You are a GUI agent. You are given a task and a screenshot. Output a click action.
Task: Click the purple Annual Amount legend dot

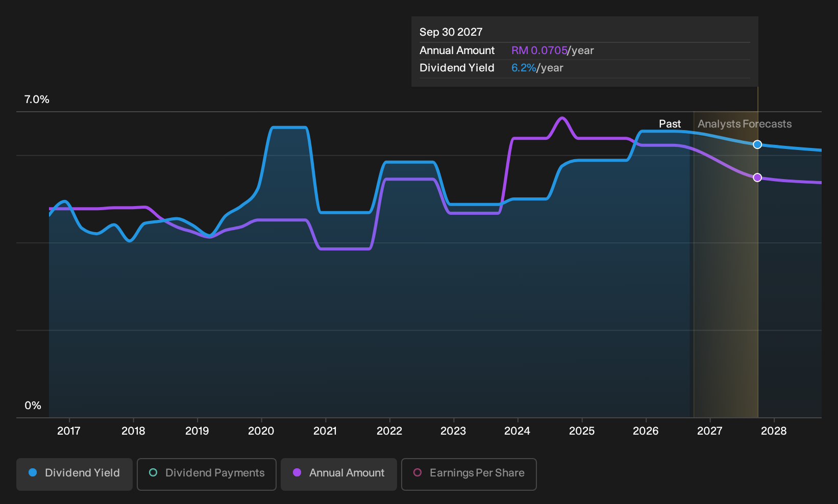pyautogui.click(x=297, y=473)
